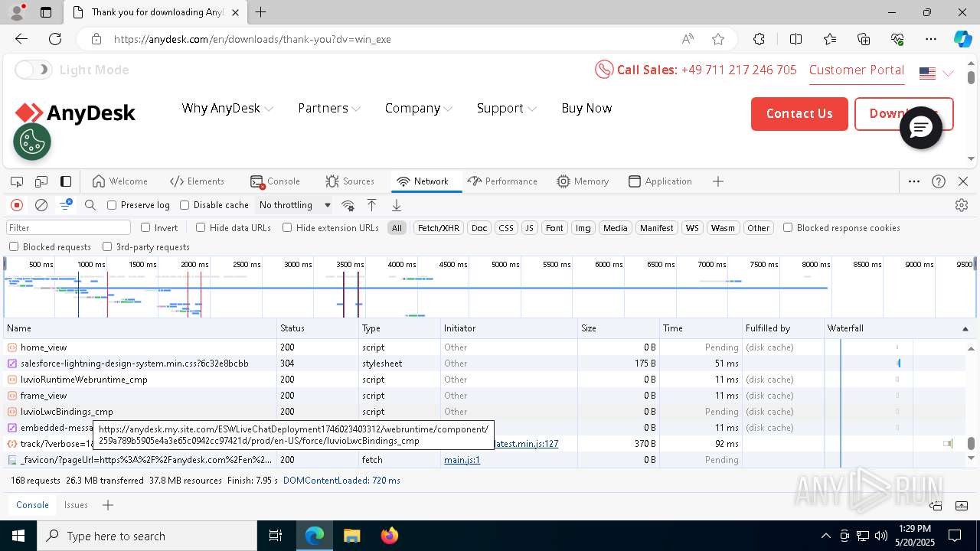Add more tools plus in DevTools tab bar
This screenshot has height=551, width=980.
click(717, 181)
